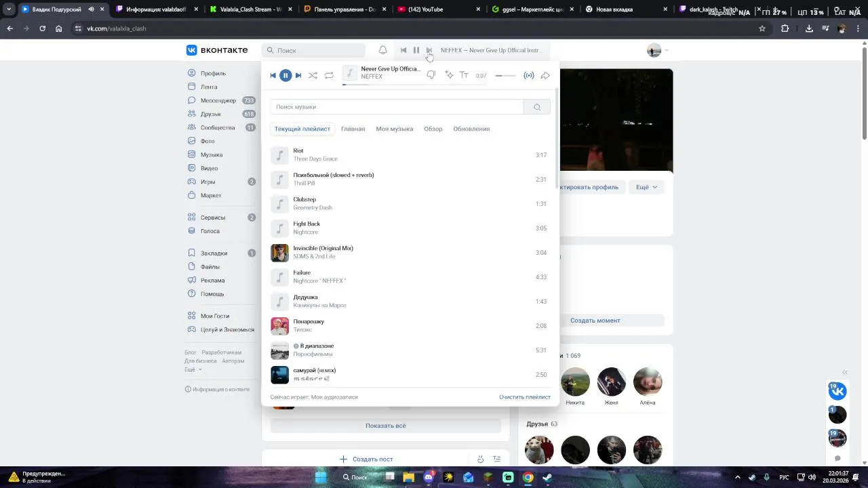Open the Обновления music tab
Viewport: 868px width, 488px height.
click(x=471, y=129)
